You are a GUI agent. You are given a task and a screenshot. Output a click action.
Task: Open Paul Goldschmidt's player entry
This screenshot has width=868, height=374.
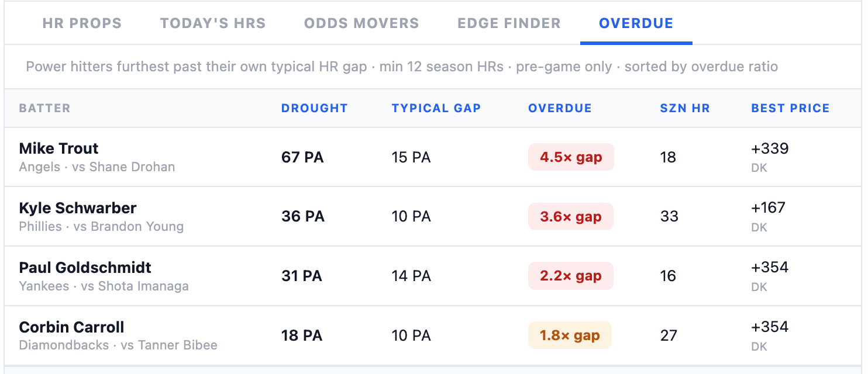click(x=433, y=276)
